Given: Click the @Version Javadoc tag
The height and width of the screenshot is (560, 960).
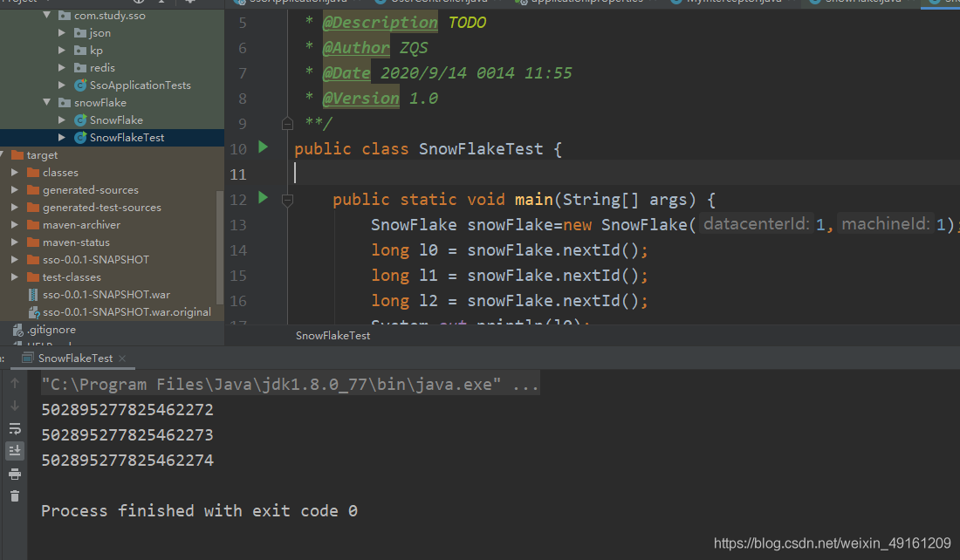Looking at the screenshot, I should pyautogui.click(x=360, y=99).
